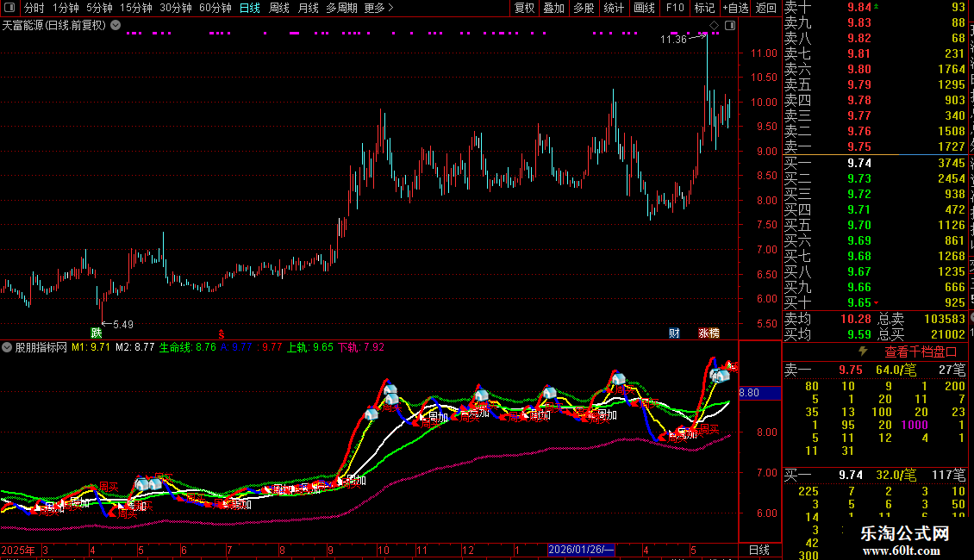This screenshot has height=560, width=974.
Task: Expand the 更多 periods menu
Action: click(x=378, y=8)
